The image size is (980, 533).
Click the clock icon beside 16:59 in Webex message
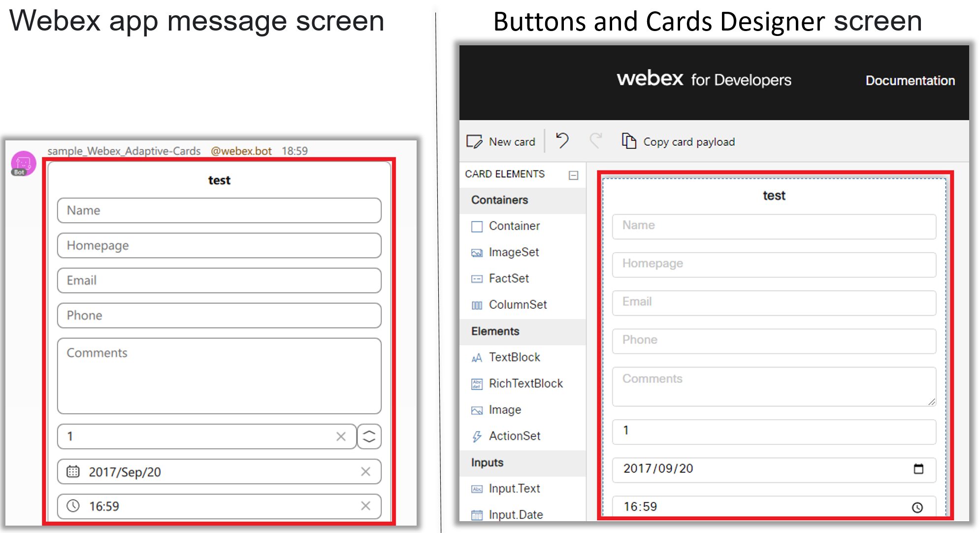coord(73,506)
